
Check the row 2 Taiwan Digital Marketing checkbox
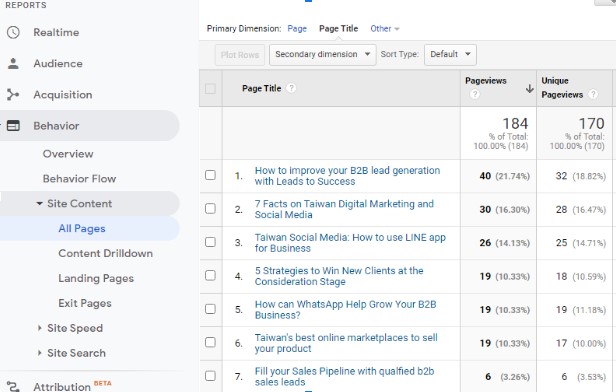tap(210, 208)
